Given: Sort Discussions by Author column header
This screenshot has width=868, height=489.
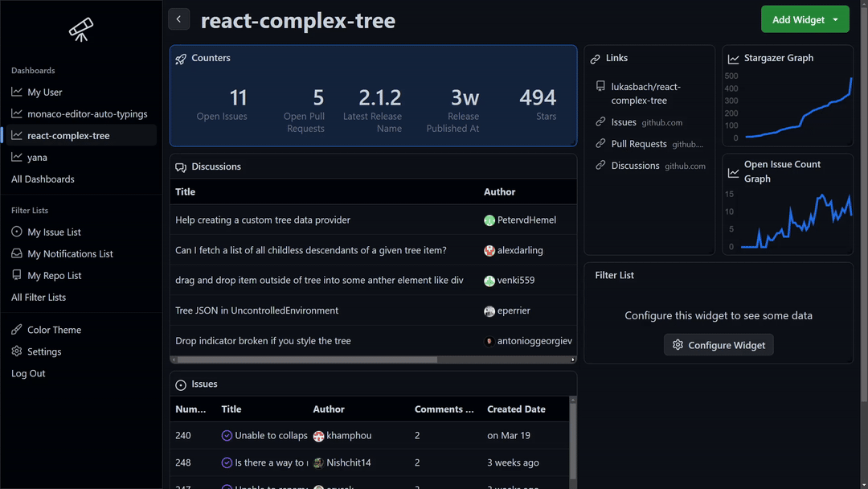Looking at the screenshot, I should (499, 191).
